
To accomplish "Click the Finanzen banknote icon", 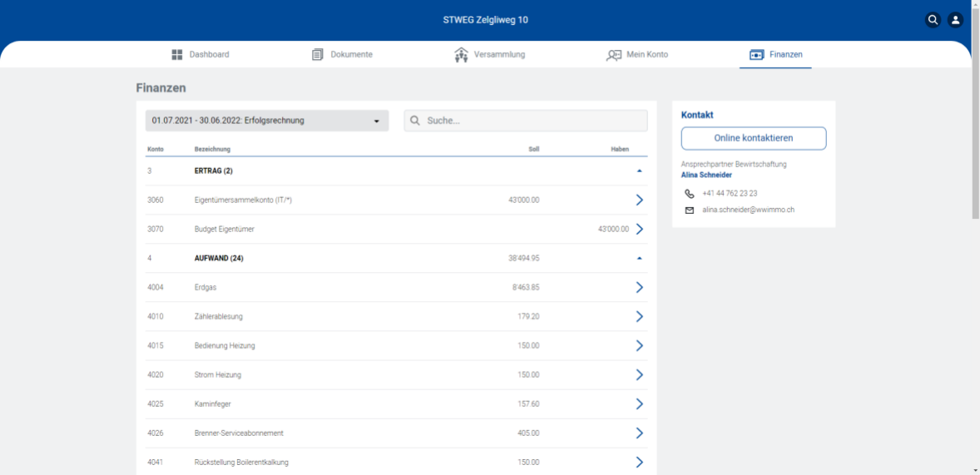I will coord(756,54).
